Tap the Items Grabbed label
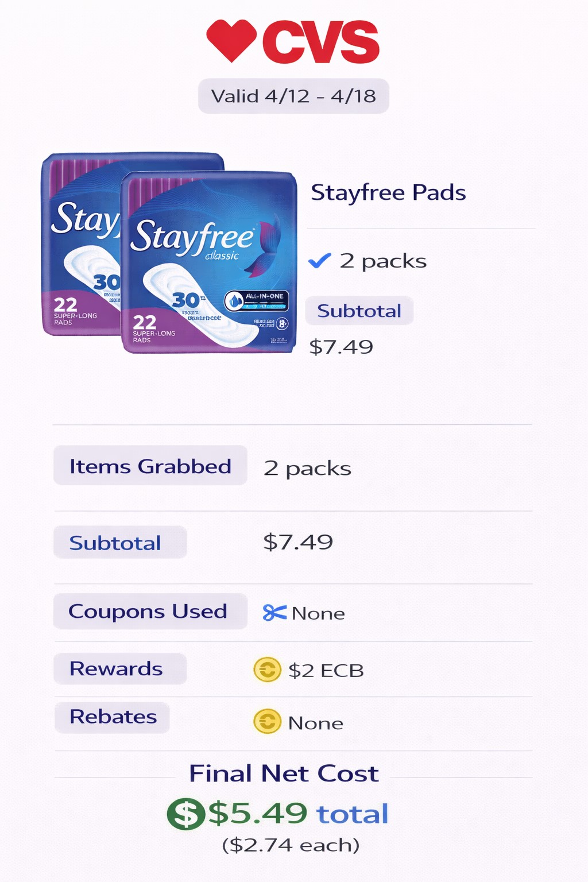The height and width of the screenshot is (882, 588). pos(150,466)
